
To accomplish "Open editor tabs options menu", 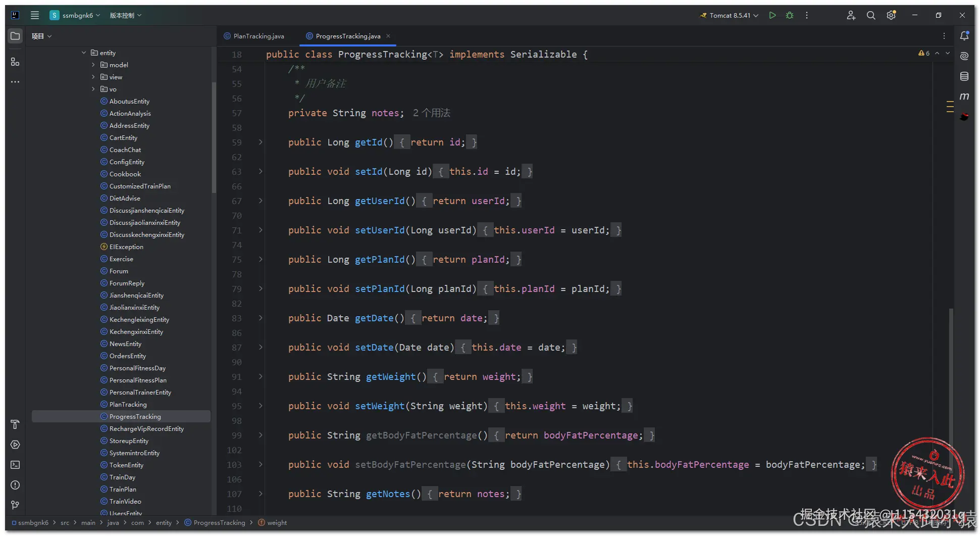I will tap(944, 36).
